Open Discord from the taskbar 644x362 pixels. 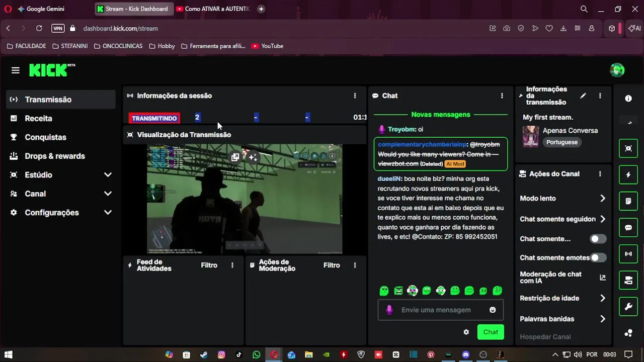(466, 355)
